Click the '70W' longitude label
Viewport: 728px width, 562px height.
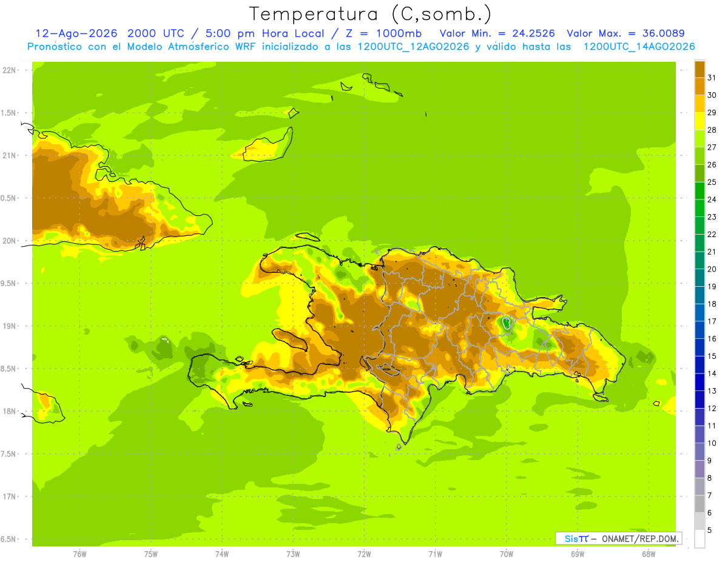(x=507, y=554)
